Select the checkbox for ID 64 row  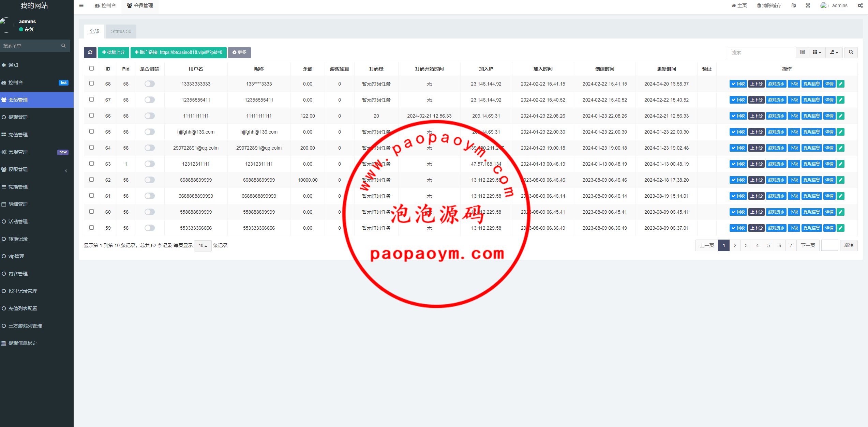(91, 148)
